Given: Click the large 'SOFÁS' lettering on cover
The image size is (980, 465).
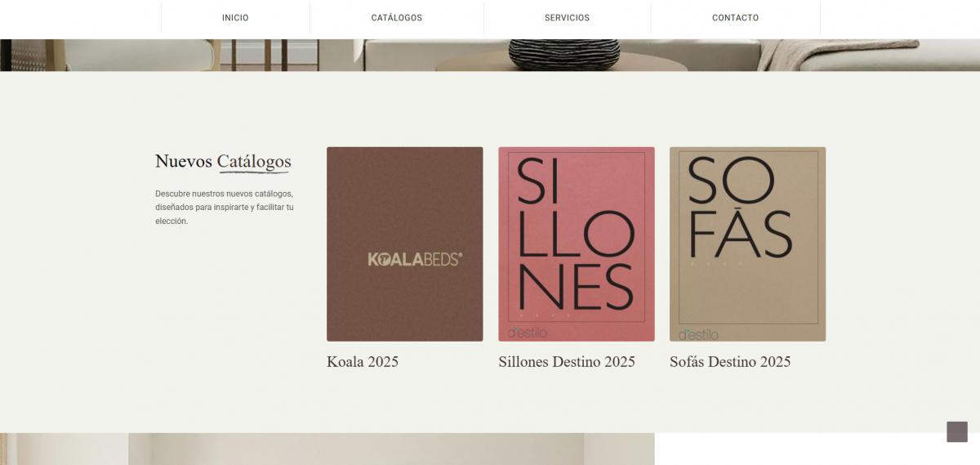Looking at the screenshot, I should pyautogui.click(x=740, y=208).
